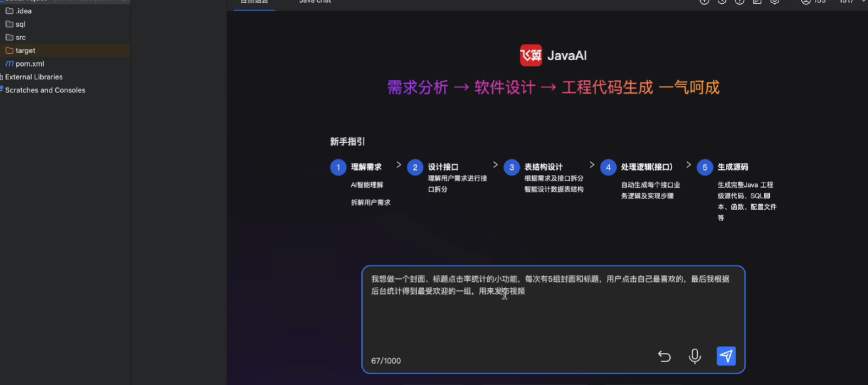This screenshot has width=868, height=385.
Task: Click the folder icon of the target directory
Action: tap(9, 51)
